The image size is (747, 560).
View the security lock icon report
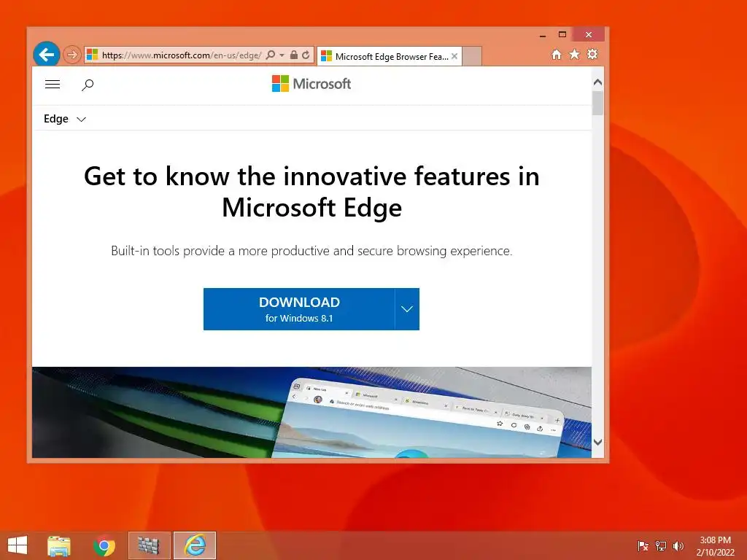(294, 55)
